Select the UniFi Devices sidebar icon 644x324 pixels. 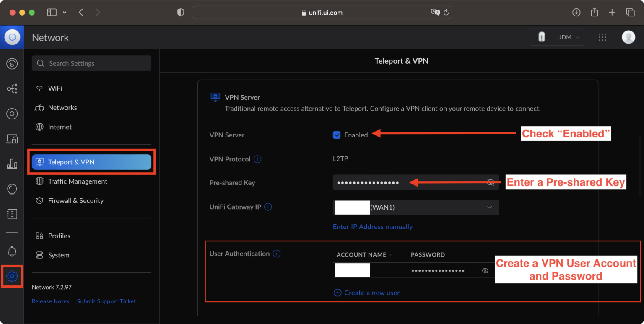(12, 114)
